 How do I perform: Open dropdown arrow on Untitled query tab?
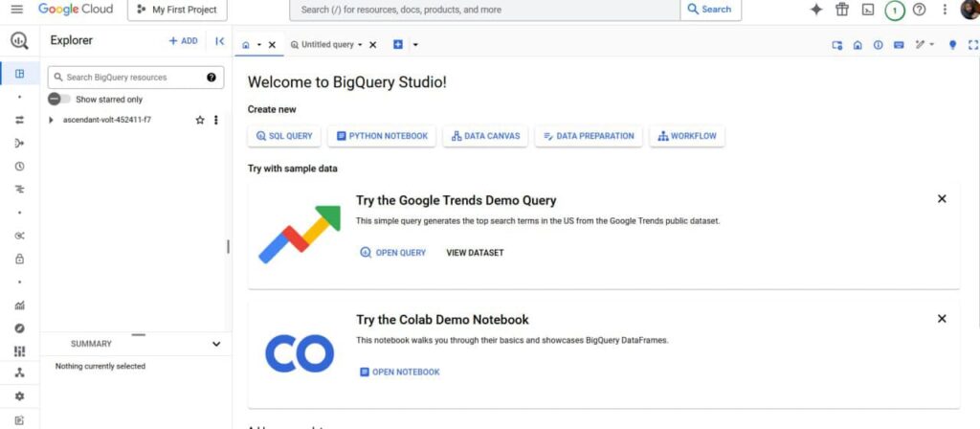360,45
